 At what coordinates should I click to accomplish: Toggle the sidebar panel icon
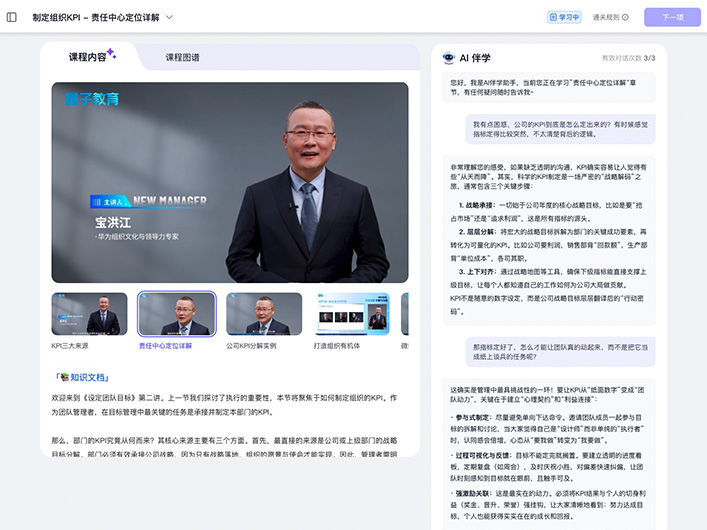tap(12, 17)
